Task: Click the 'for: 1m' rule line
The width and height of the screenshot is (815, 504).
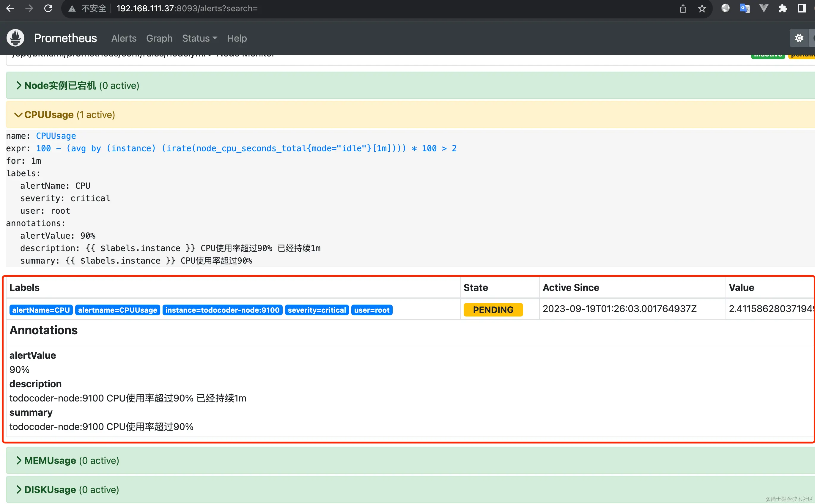Action: 24,161
